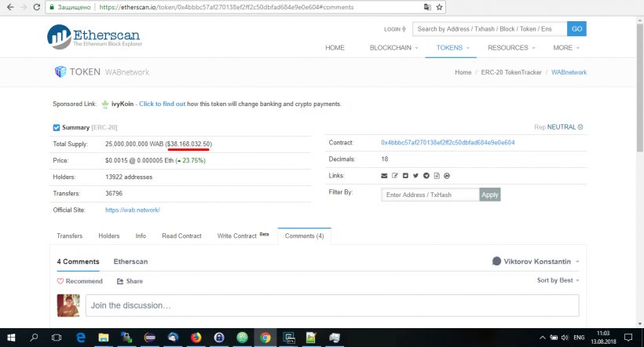Switch to the Holders tab
Image resolution: width=644 pixels, height=347 pixels.
click(109, 236)
